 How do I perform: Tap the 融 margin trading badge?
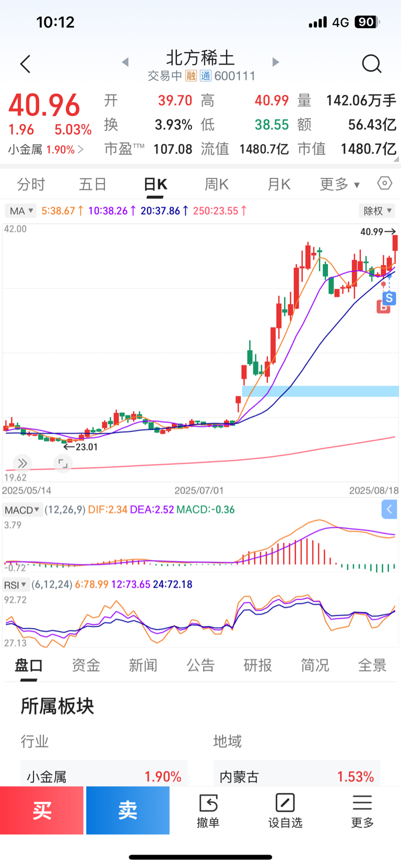[x=191, y=76]
